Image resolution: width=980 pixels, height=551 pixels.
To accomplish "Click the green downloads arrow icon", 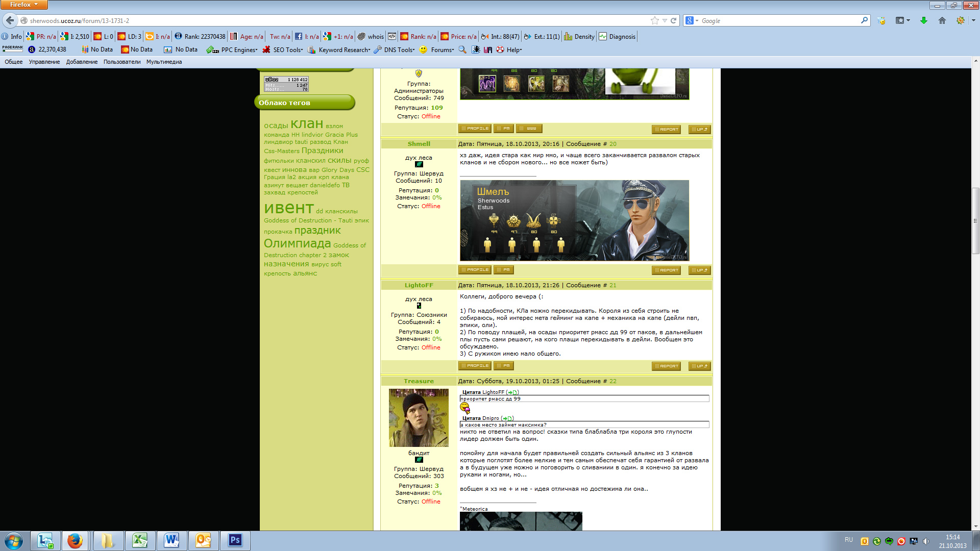I will click(x=923, y=20).
